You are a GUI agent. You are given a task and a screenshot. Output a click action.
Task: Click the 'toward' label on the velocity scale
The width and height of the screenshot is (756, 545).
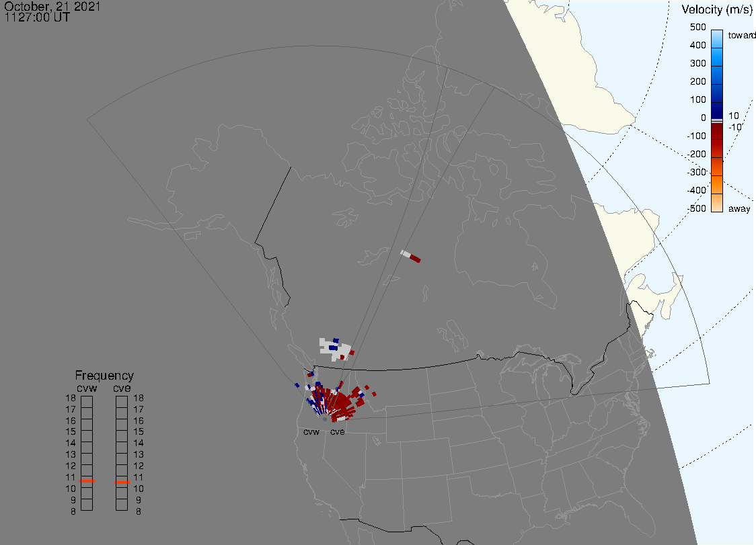coord(741,35)
